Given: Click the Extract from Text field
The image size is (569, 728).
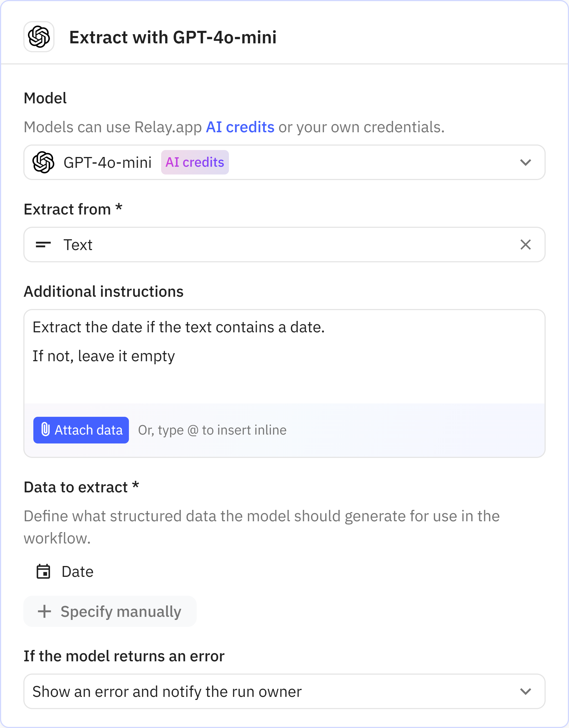Looking at the screenshot, I should tap(267, 245).
